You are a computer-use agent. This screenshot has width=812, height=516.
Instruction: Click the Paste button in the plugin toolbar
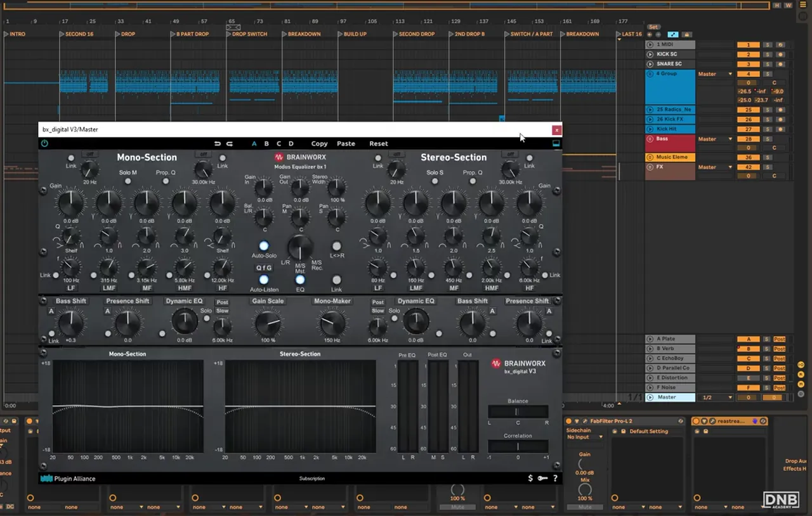click(x=346, y=144)
